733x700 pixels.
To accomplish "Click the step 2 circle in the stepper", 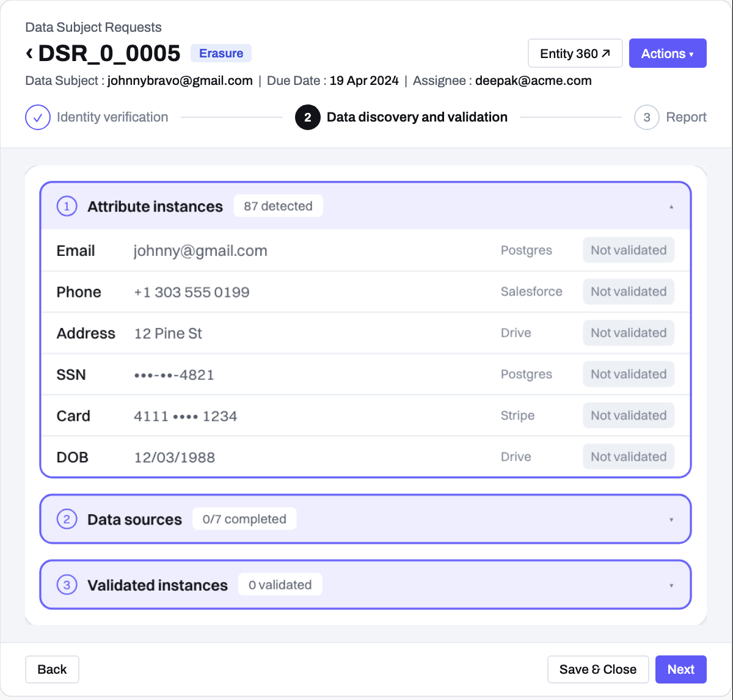I will pyautogui.click(x=308, y=117).
